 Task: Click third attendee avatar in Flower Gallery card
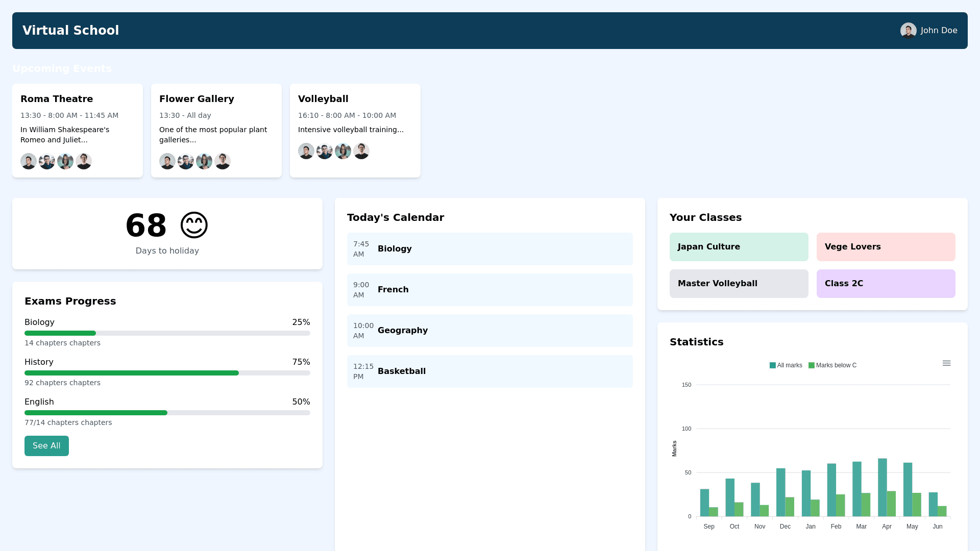(204, 161)
